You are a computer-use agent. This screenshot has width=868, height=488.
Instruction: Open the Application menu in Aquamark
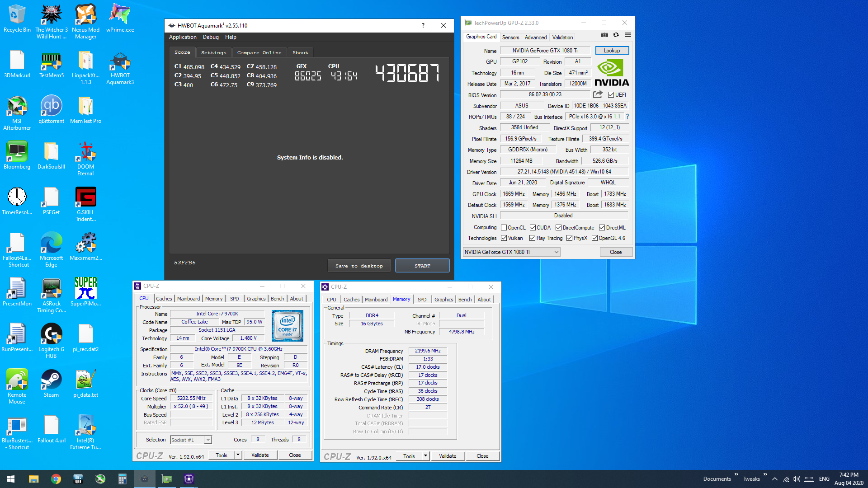coord(183,37)
